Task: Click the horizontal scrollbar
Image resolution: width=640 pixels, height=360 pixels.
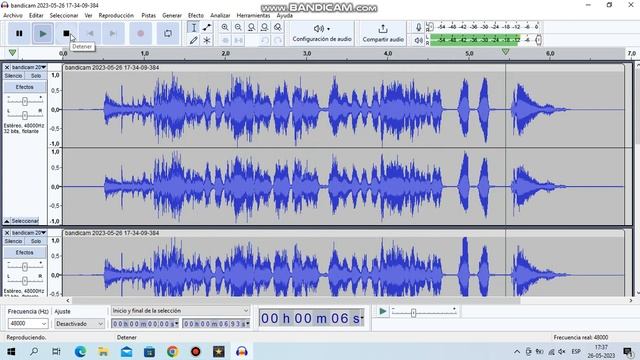Action: [296, 300]
